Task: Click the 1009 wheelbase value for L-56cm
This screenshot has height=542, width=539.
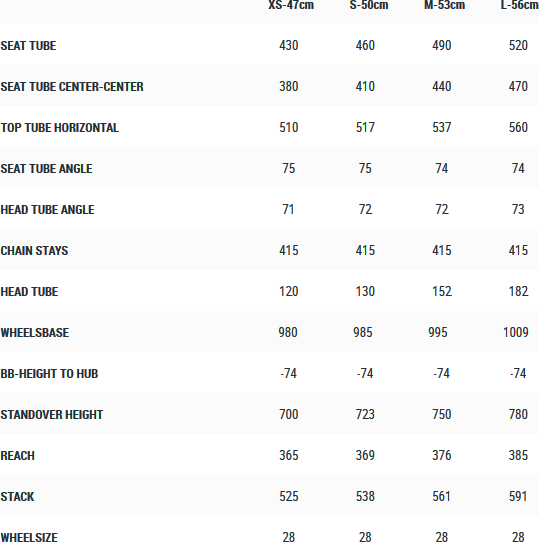Action: 516,332
